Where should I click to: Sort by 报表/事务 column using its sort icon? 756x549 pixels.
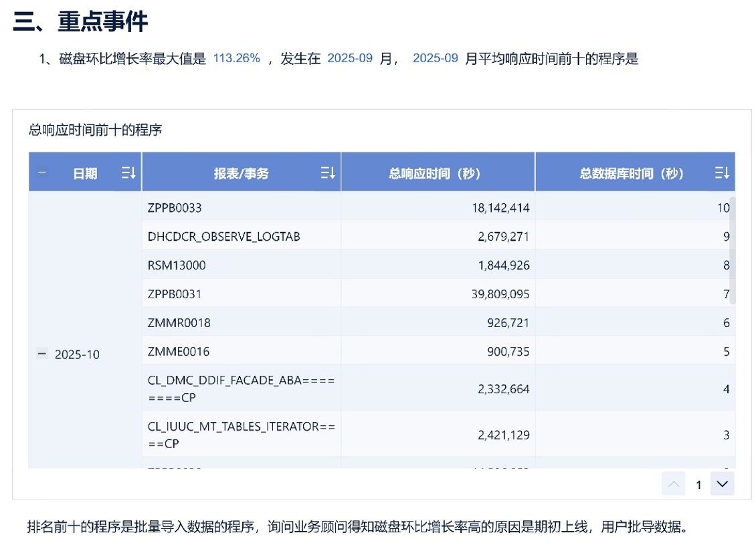[327, 173]
